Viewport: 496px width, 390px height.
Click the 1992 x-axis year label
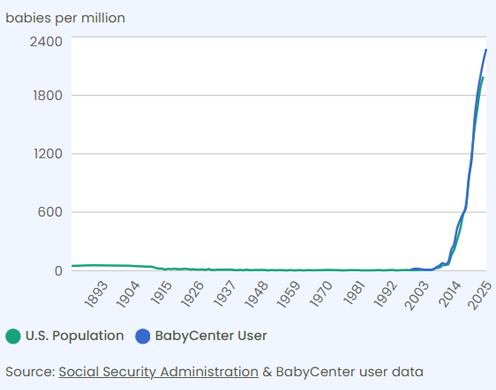tap(385, 294)
